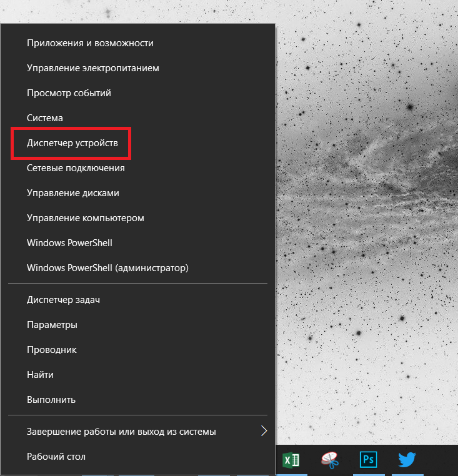Open Просмотр событий
This screenshot has height=476, width=458.
pyautogui.click(x=137, y=93)
